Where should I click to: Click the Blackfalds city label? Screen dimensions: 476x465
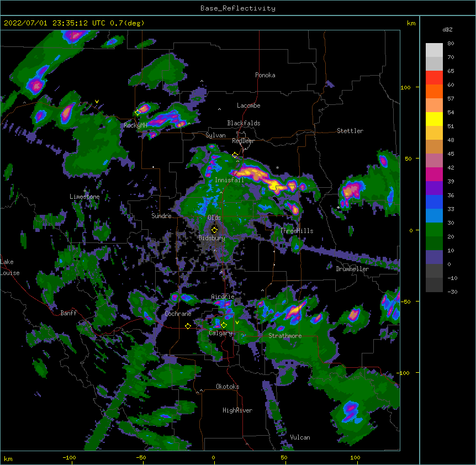244,123
